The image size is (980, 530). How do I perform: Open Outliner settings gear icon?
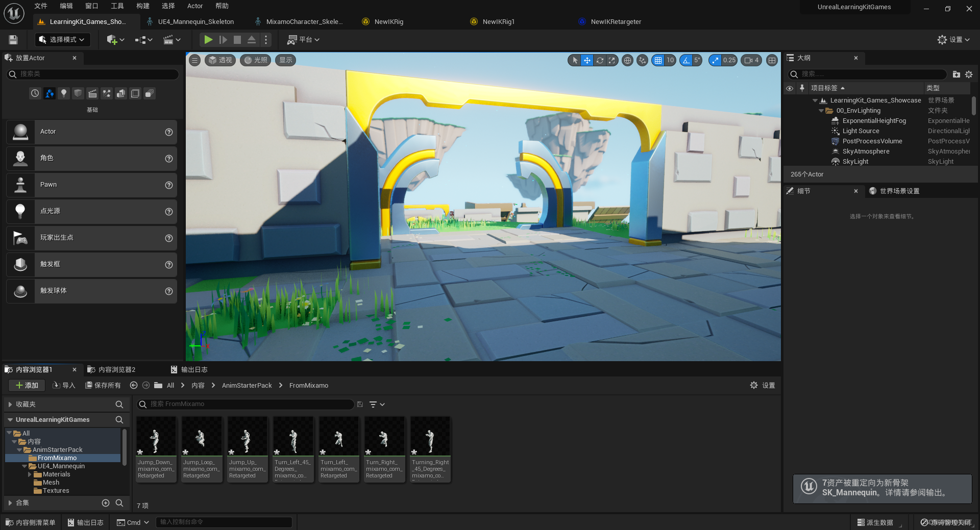click(968, 74)
